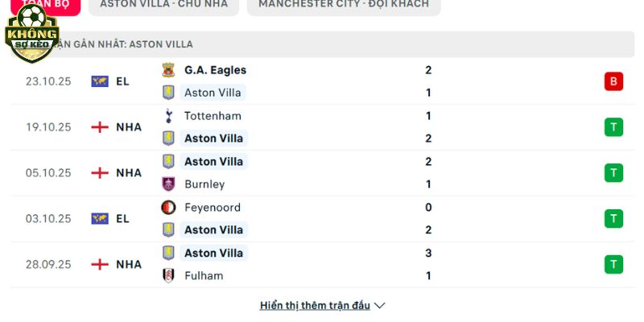644x322 pixels.
Task: Click the EL competition flag beside 23.10.25
Action: coord(100,81)
